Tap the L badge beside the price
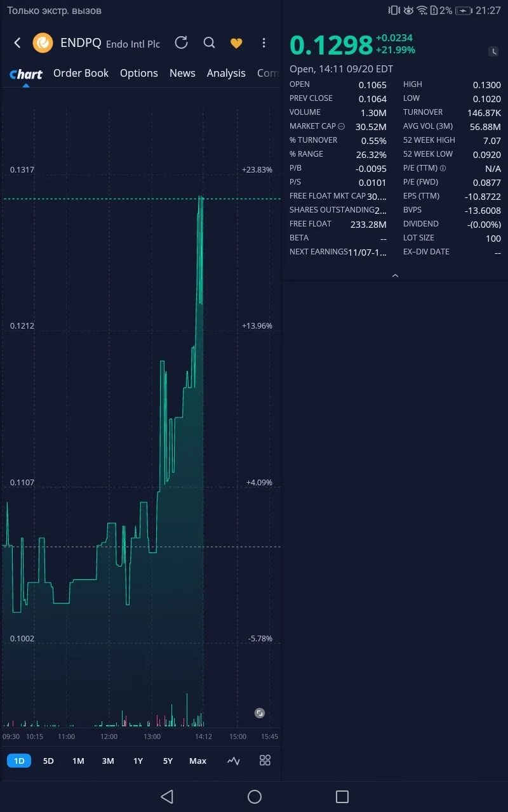 (x=493, y=51)
